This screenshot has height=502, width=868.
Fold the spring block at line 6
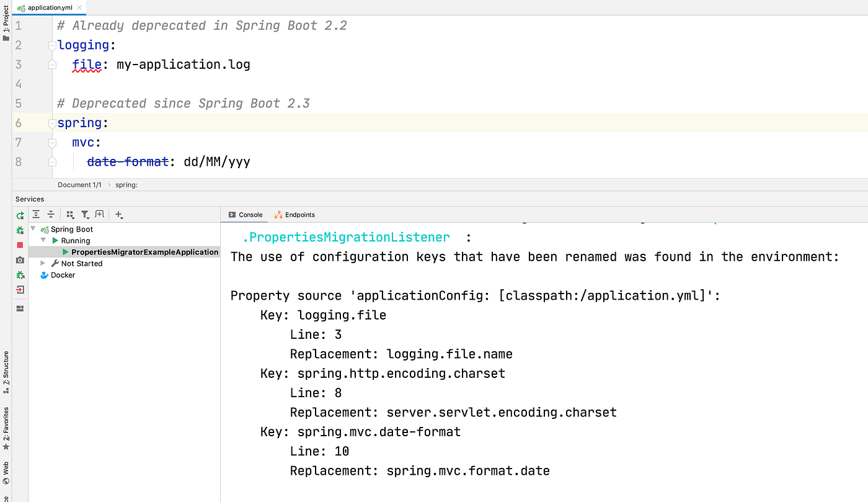pyautogui.click(x=52, y=123)
